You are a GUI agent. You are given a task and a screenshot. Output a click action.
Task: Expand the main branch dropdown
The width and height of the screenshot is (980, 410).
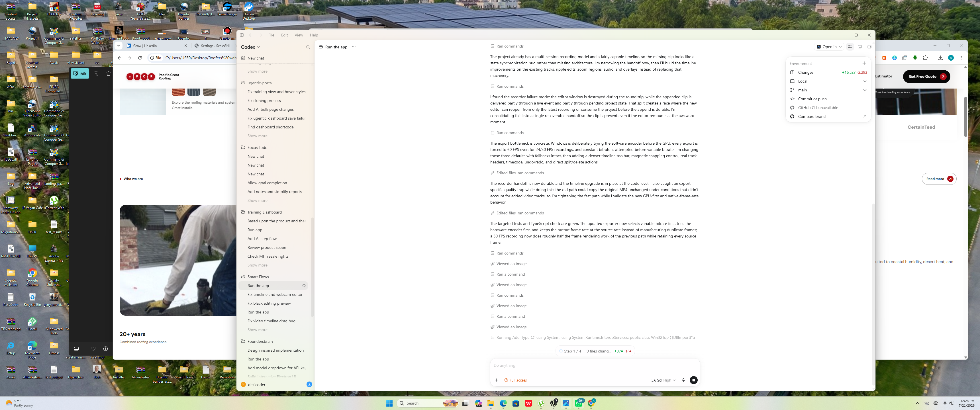[828, 90]
